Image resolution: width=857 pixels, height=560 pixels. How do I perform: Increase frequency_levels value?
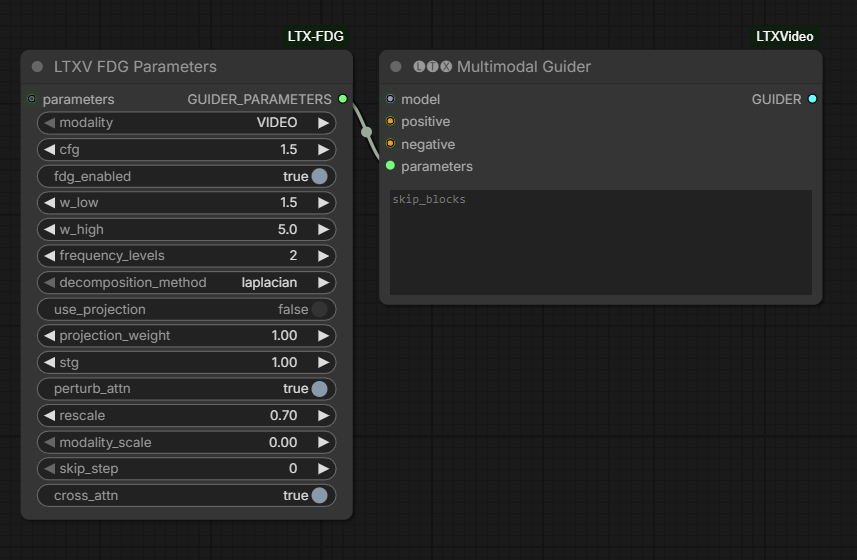[324, 256]
